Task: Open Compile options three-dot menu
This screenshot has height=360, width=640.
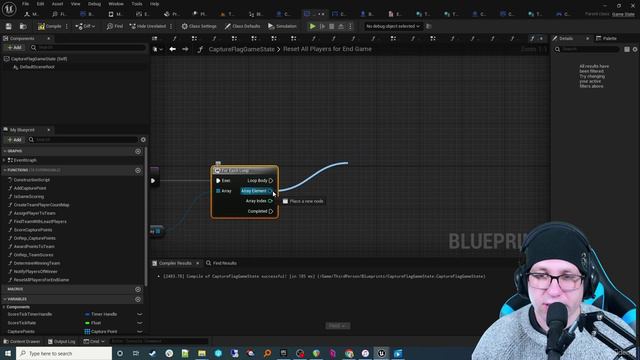Action: click(67, 26)
